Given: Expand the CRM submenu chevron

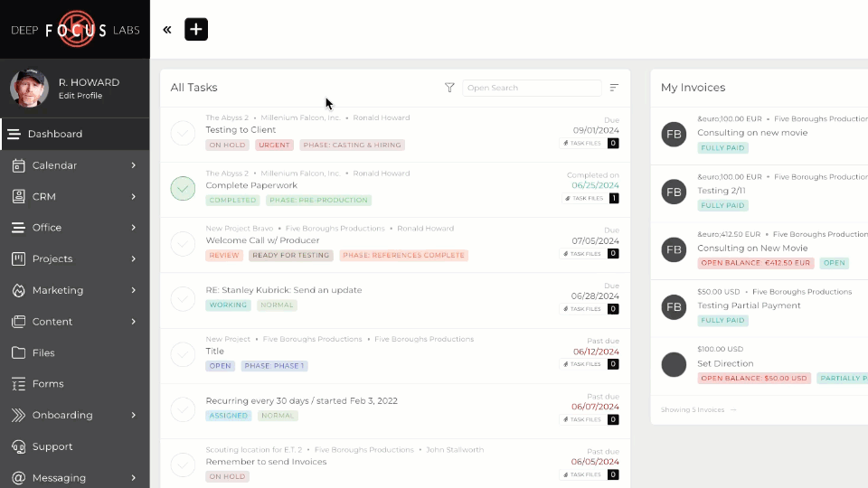Looking at the screenshot, I should click(134, 196).
